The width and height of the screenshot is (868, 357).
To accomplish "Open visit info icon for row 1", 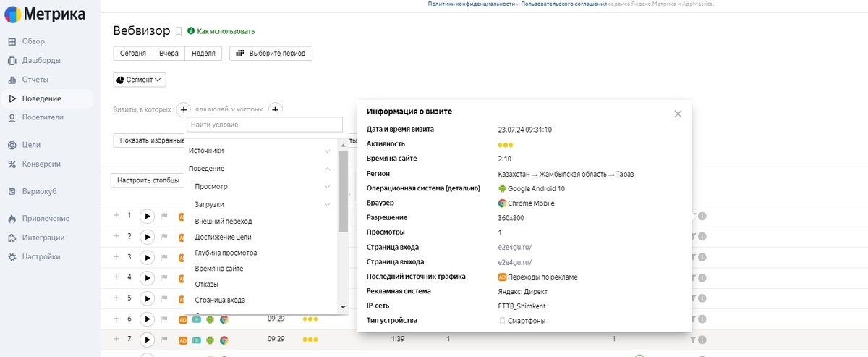I will [702, 216].
